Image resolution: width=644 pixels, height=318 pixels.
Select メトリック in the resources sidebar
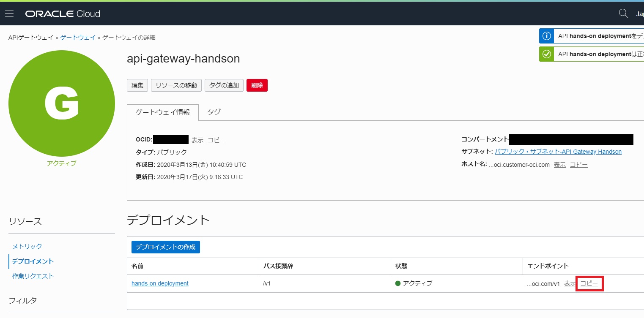(27, 246)
